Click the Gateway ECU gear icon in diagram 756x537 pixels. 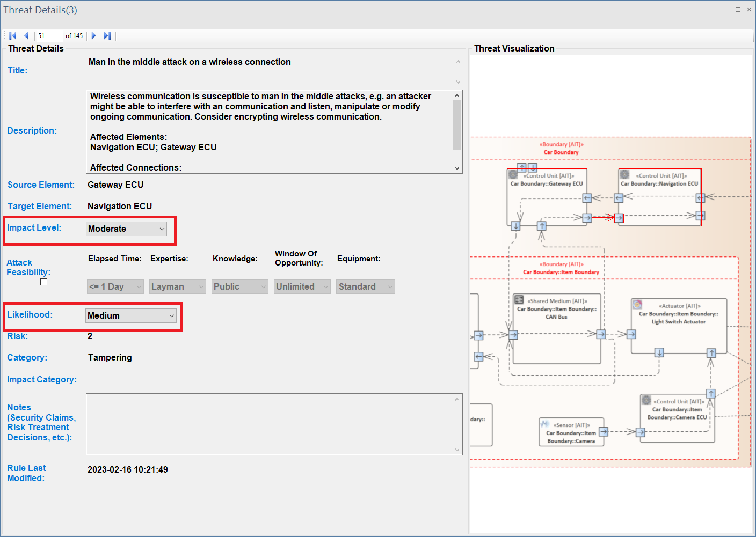513,174
